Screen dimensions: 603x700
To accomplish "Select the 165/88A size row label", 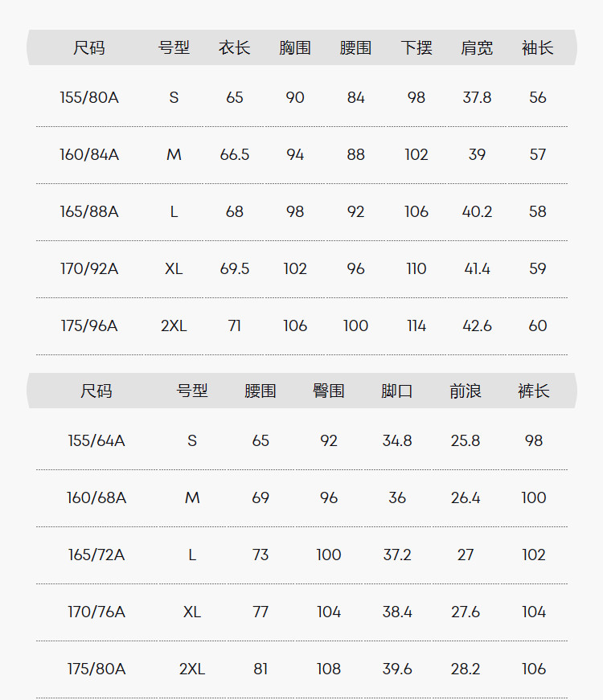I will pyautogui.click(x=89, y=212).
